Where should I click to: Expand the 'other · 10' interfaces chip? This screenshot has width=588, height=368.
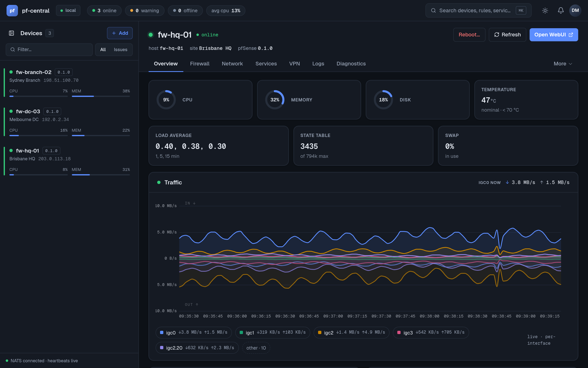[x=256, y=348]
